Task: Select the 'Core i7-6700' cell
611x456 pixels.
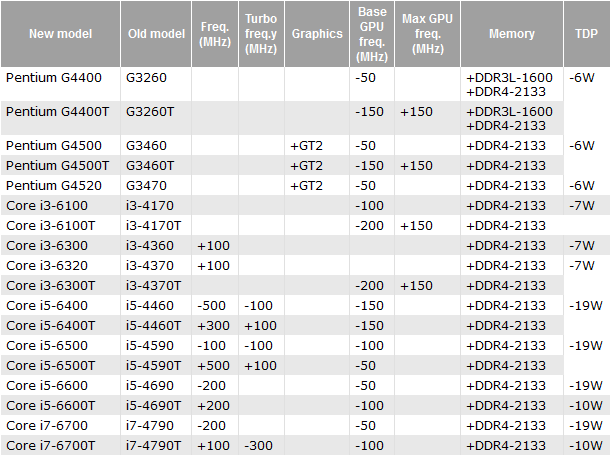Action: pos(60,425)
